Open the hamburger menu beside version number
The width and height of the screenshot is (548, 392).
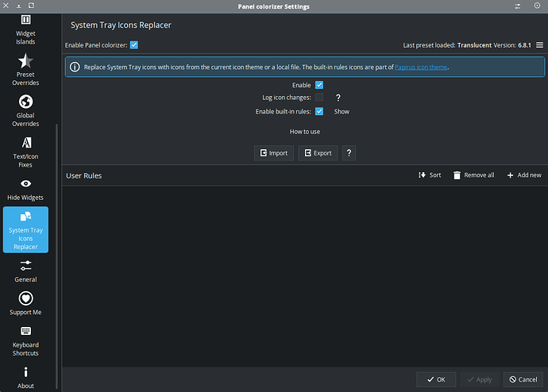coord(540,45)
